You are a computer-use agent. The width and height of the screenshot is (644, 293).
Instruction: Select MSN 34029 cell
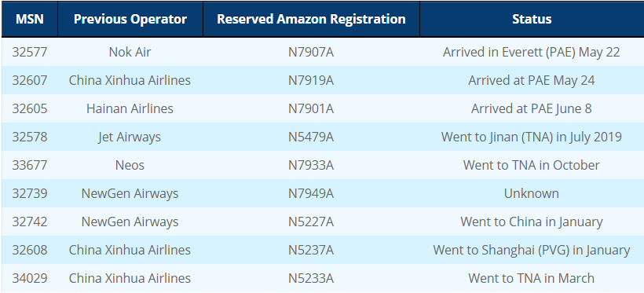tap(30, 279)
